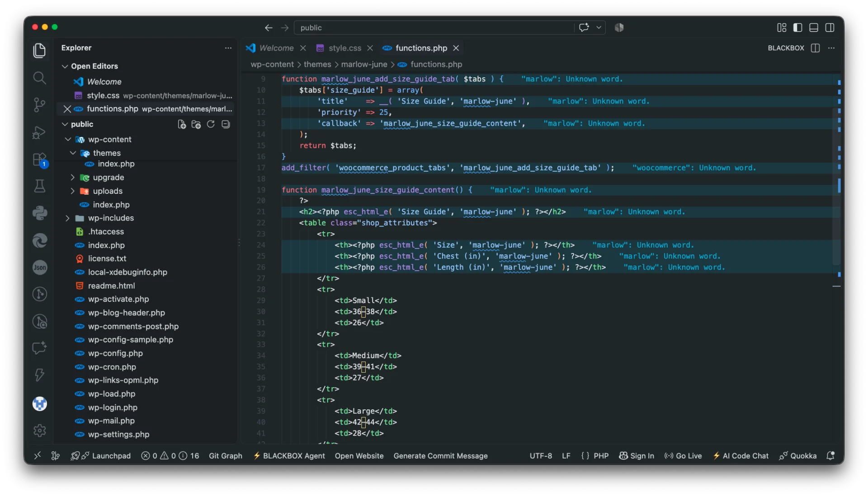Screen dimensions: 868x496
Task: Open the chat sparkle icon in activity bar
Action: (40, 348)
